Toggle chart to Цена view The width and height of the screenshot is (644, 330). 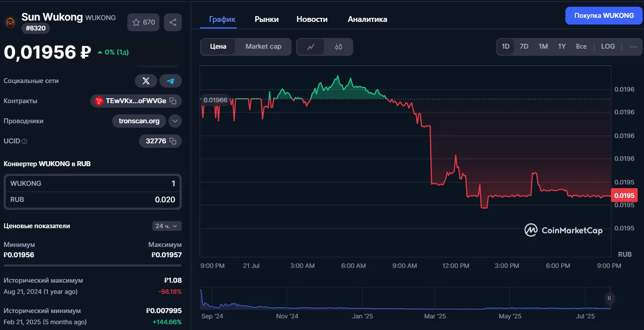(218, 46)
